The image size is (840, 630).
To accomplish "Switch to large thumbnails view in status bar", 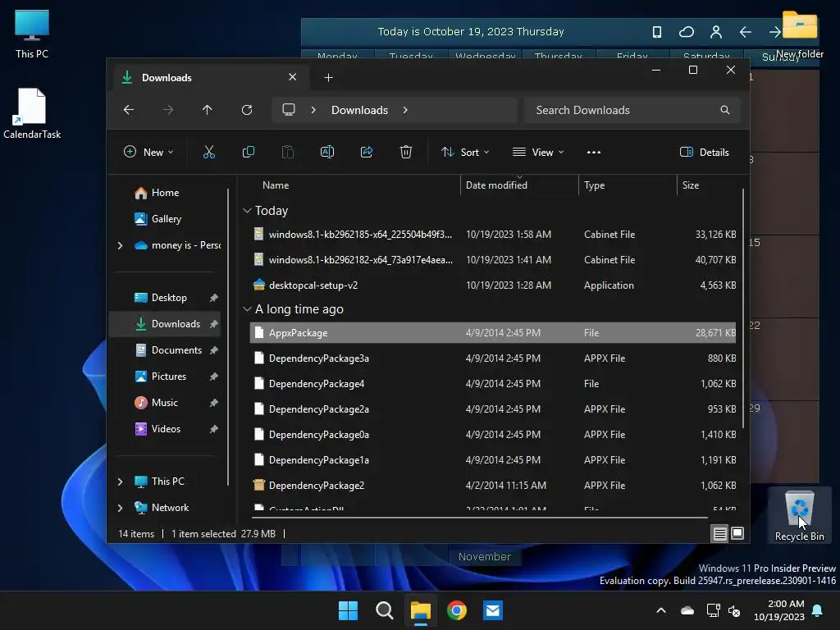I will 737,533.
